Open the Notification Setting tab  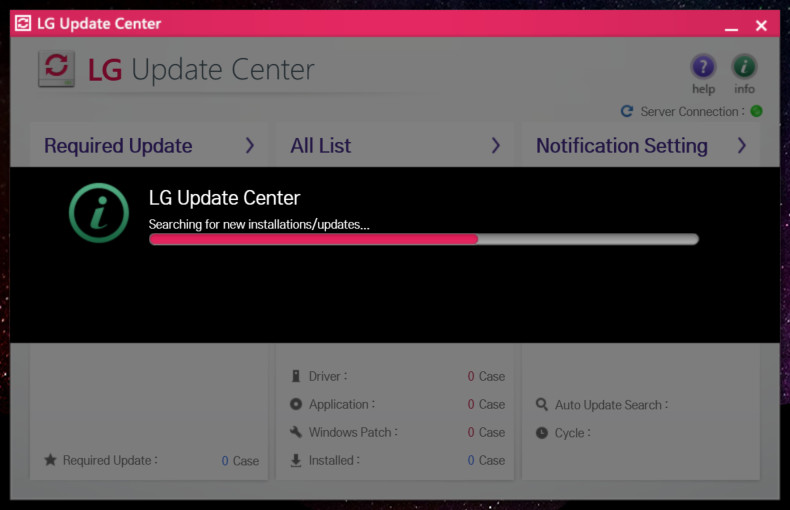(641, 145)
